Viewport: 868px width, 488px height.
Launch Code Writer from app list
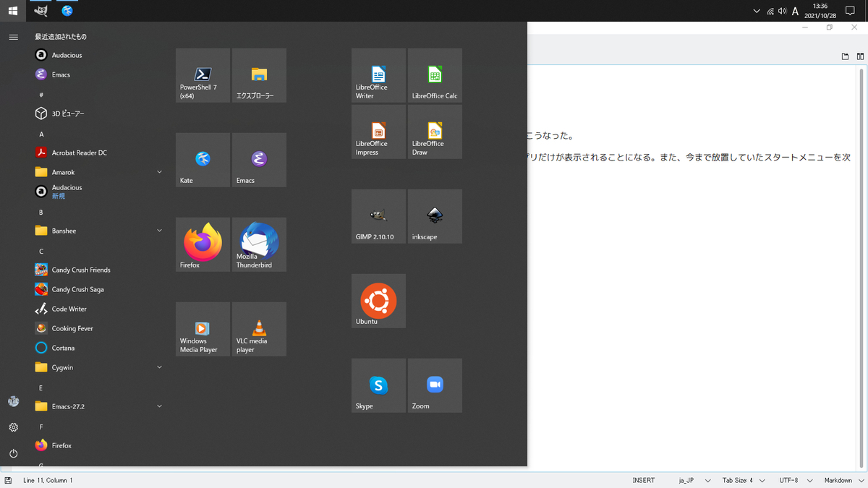click(98, 309)
